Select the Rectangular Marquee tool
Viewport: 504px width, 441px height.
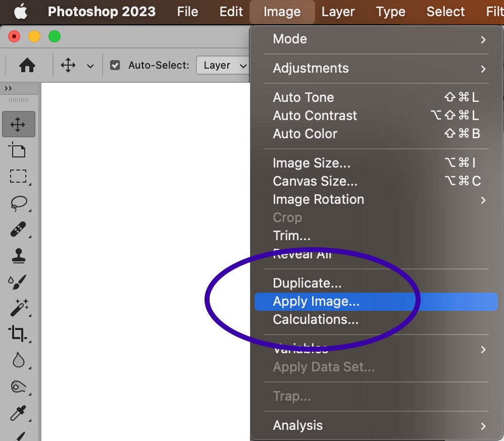coord(18,176)
